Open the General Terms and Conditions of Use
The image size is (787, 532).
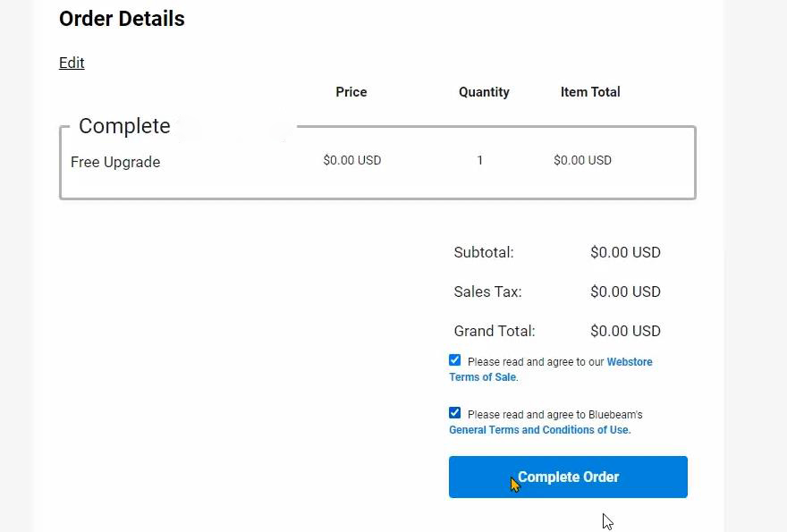pos(539,429)
